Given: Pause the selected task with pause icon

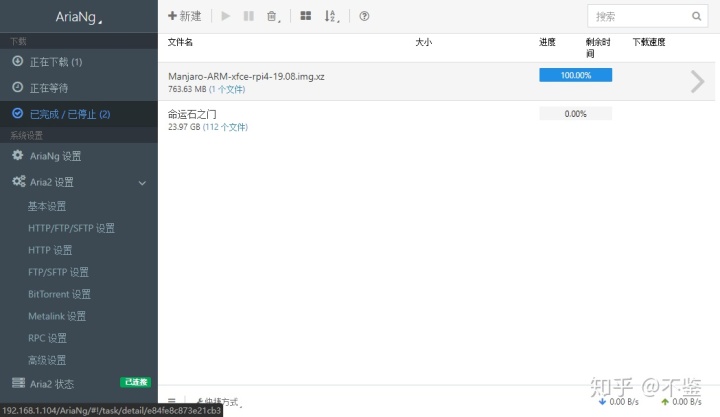Looking at the screenshot, I should (248, 16).
